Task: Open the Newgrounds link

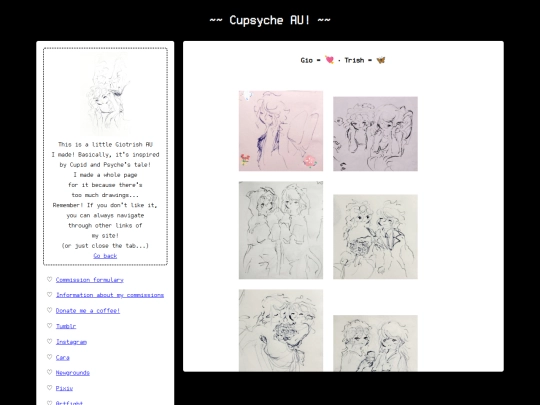Action: pyautogui.click(x=73, y=373)
